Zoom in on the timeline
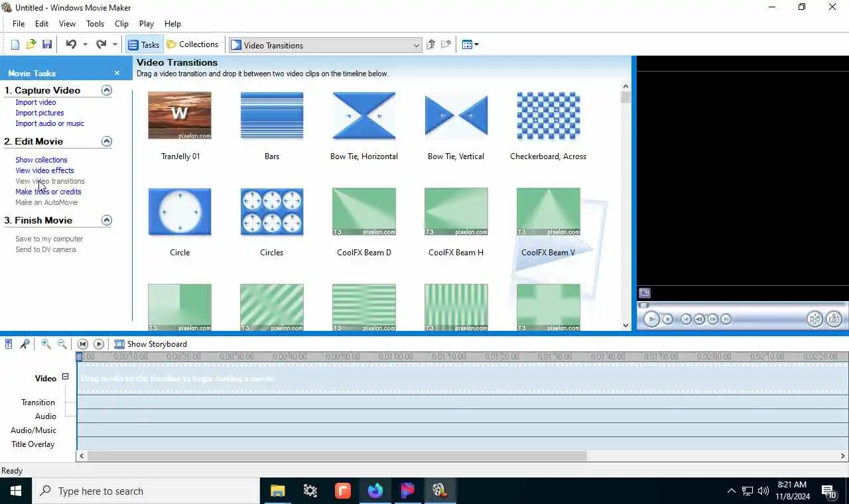 coord(46,344)
